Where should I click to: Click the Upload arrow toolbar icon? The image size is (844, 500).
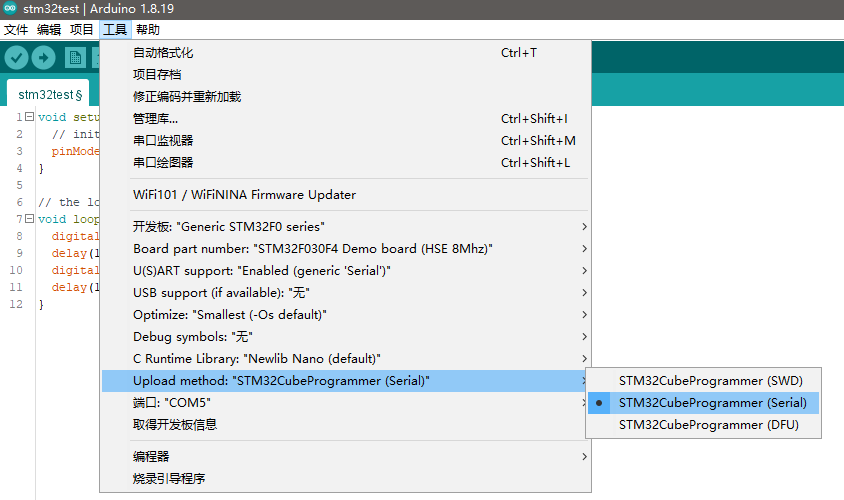click(x=44, y=58)
